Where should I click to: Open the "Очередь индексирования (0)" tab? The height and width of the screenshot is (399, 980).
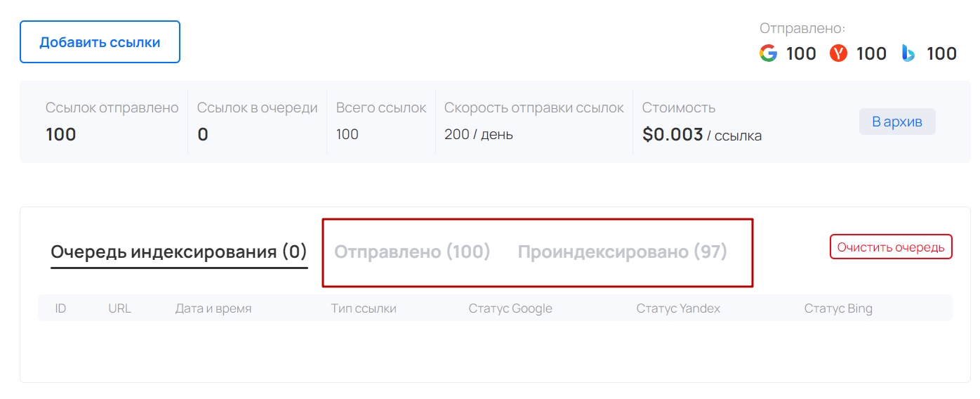(x=179, y=251)
